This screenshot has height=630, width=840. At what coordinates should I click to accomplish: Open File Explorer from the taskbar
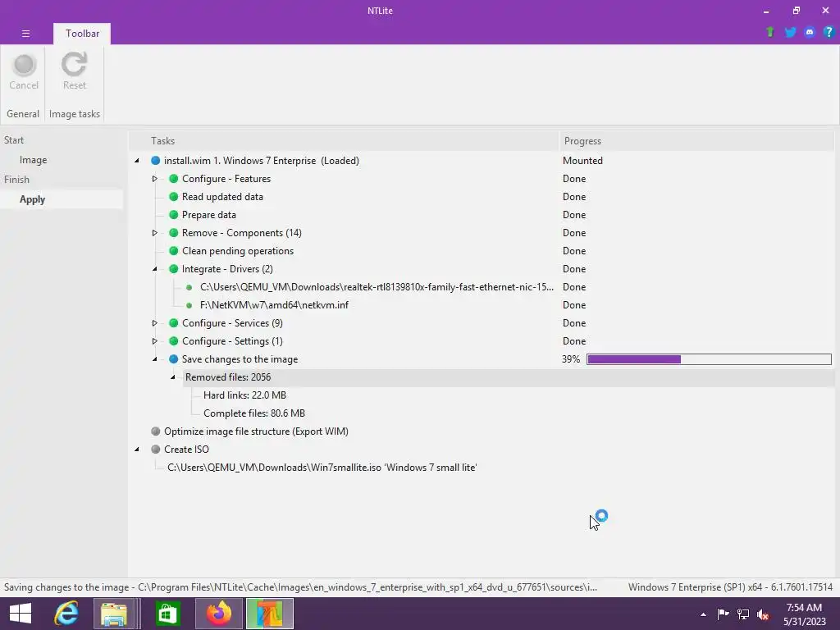[x=114, y=614]
